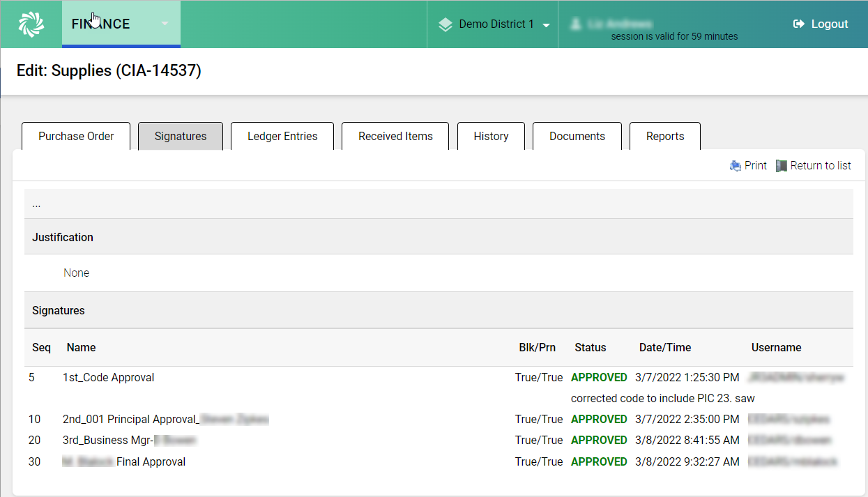
Task: Click the Seq column header
Action: [42, 347]
